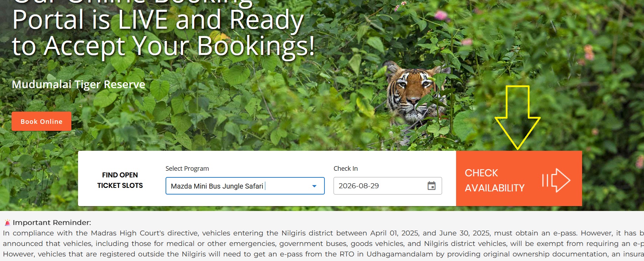The image size is (644, 261).
Task: Click the siren icon beside Important Reminder
Action: pos(7,223)
